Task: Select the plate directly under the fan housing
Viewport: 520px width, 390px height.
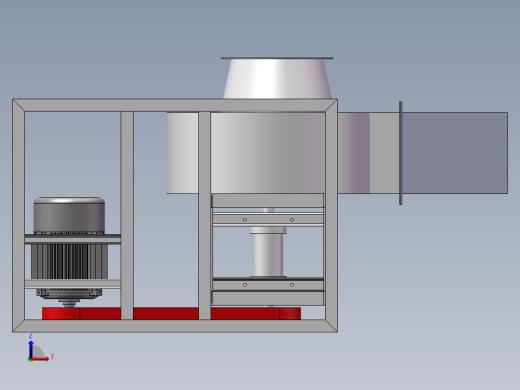Action: tap(268, 201)
